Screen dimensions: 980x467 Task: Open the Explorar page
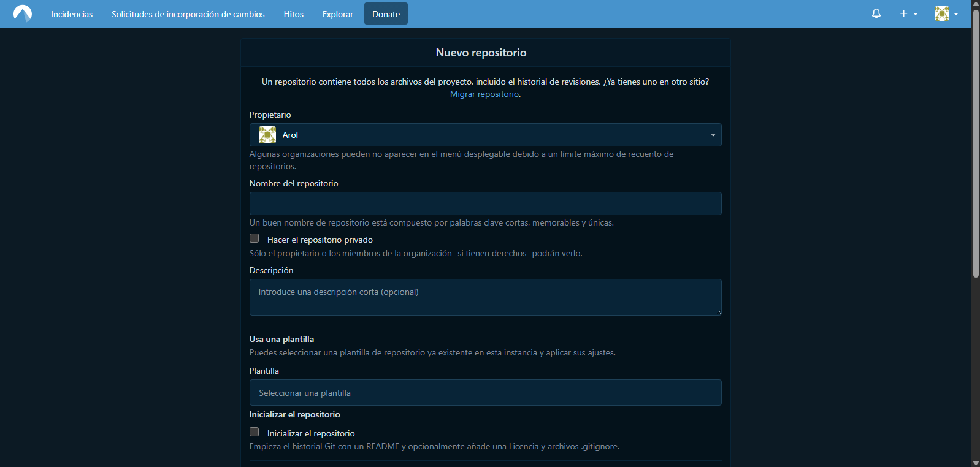(x=338, y=14)
